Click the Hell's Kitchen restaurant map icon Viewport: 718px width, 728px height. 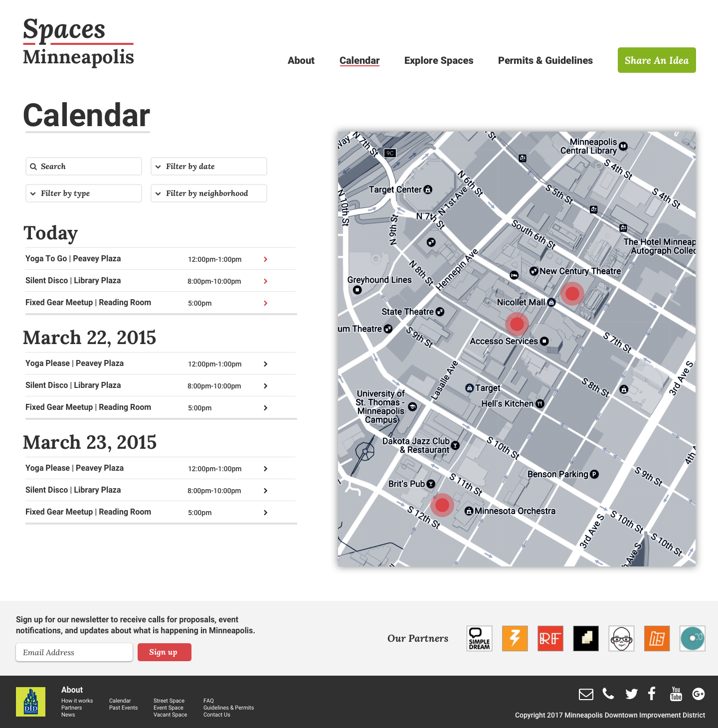point(539,403)
